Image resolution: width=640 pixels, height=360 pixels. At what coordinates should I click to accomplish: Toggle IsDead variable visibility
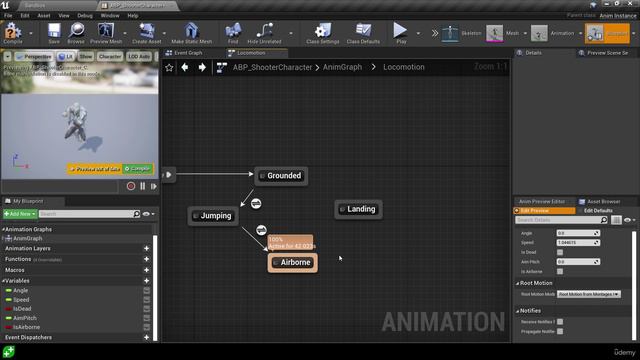coord(147,309)
